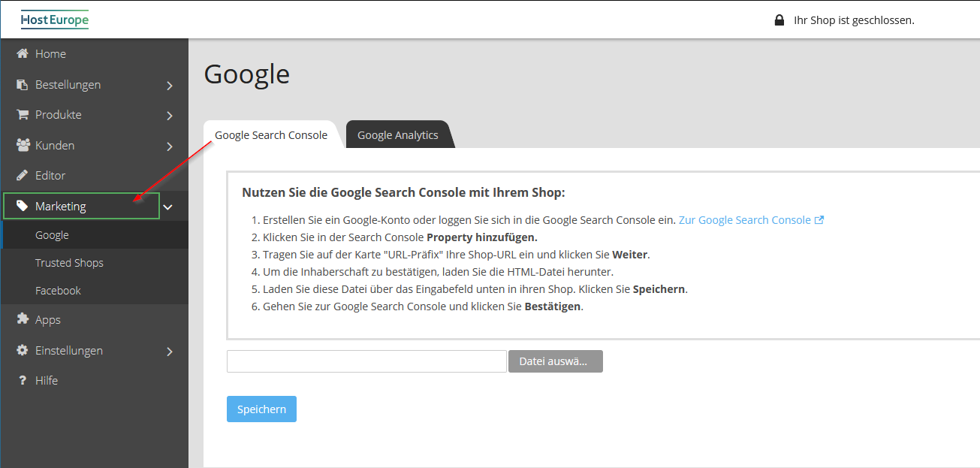Collapse the Marketing submenu chevron
Viewport: 980px width, 468px height.
pyautogui.click(x=168, y=207)
